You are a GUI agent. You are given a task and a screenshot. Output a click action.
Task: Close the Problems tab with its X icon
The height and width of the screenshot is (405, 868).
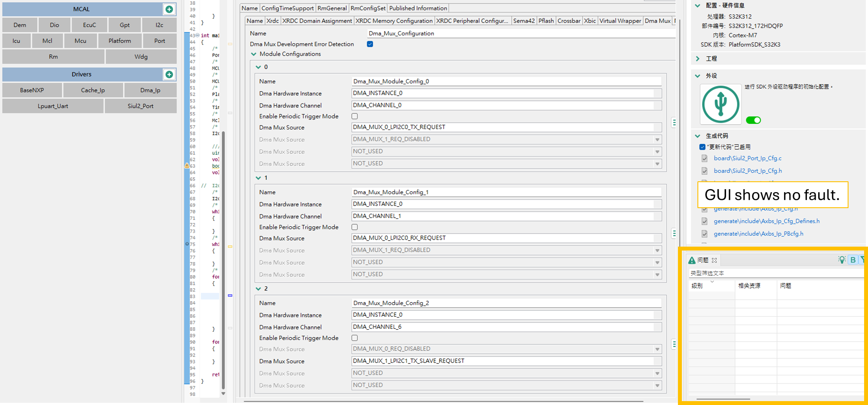click(x=714, y=260)
